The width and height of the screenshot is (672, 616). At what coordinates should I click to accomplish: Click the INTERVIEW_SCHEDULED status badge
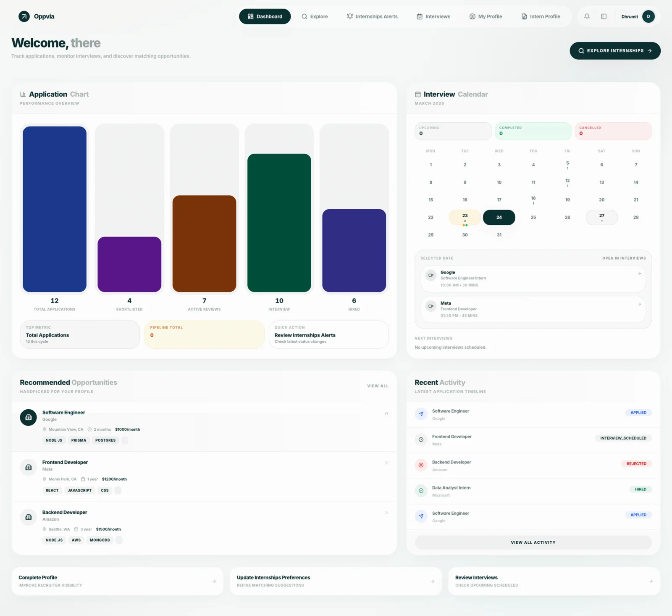pos(623,438)
